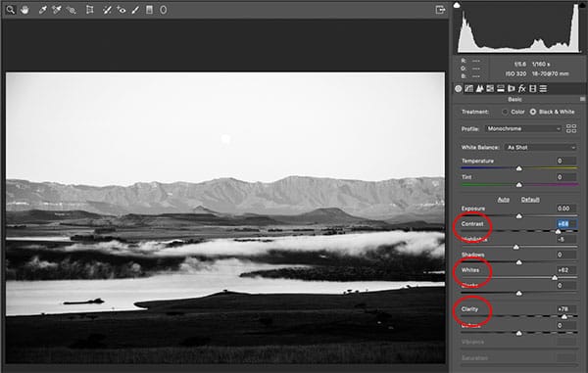Screen dimensions: 588x373
Task: Open the Split Toning panel
Action: (500, 89)
